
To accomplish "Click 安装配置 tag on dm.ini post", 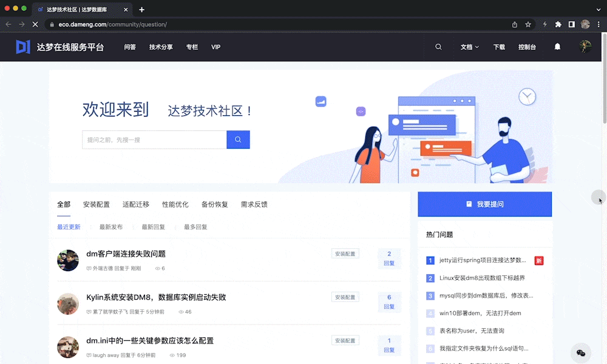I will click(x=345, y=340).
